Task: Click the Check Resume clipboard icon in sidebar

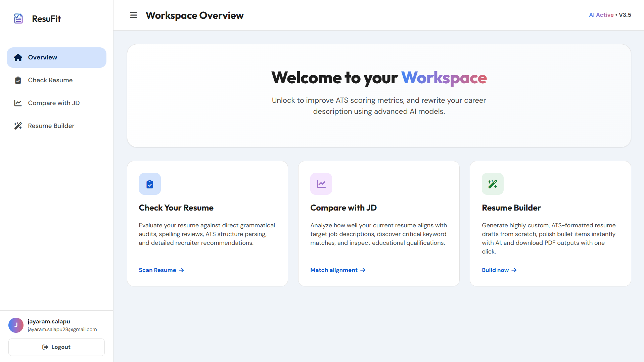Action: coord(18,80)
